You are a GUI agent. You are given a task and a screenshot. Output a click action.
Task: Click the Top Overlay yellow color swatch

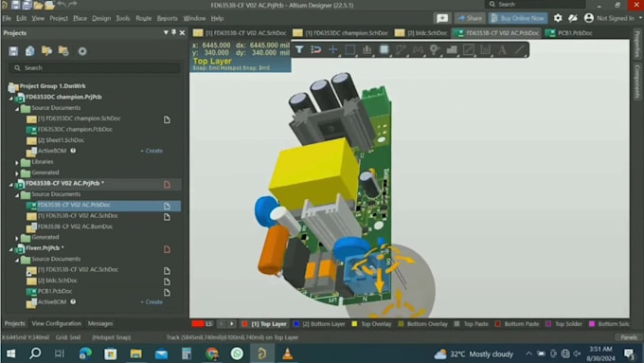pyautogui.click(x=354, y=324)
